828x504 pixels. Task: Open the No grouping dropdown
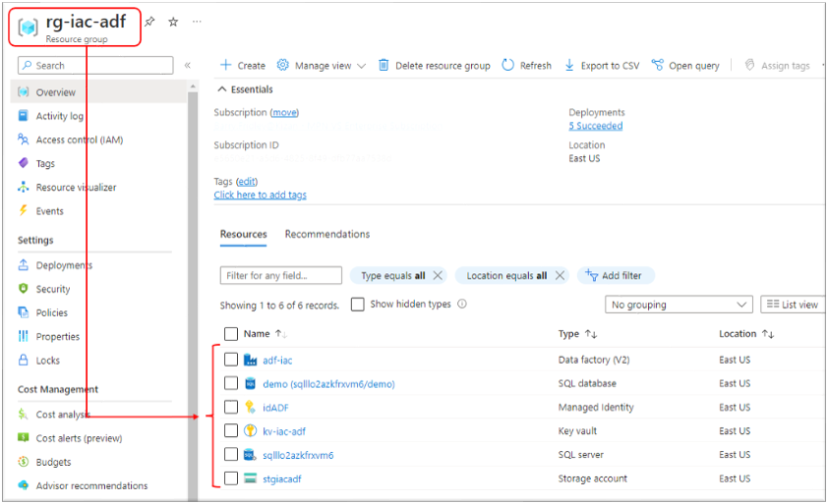click(x=679, y=305)
